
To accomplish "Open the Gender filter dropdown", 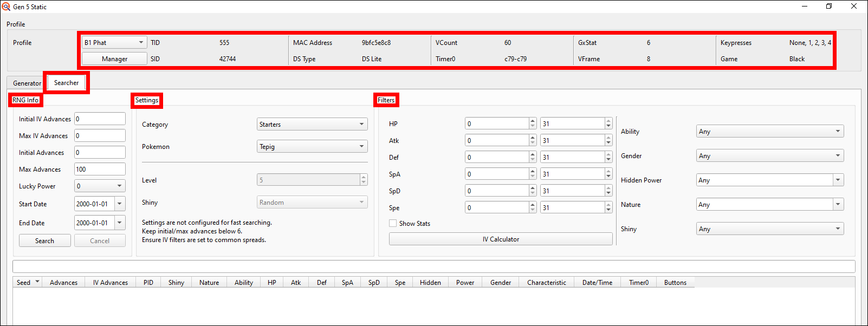I will 770,155.
